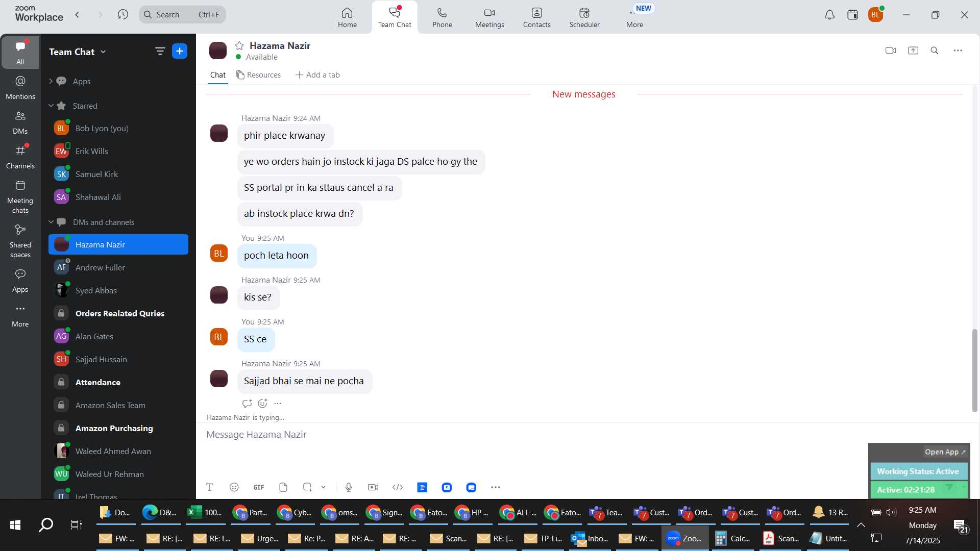Open Meeting chats in the sidebar
This screenshot has width=980, height=551.
[20, 197]
